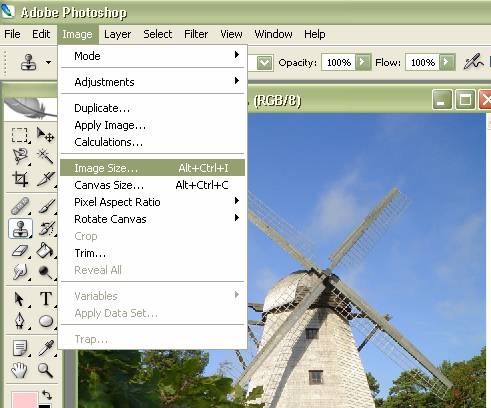Select the Eraser tool
This screenshot has height=408, width=491.
(x=20, y=251)
